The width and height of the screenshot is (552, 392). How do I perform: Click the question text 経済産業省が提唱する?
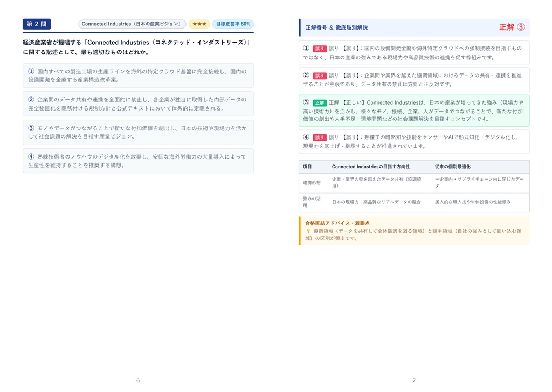[x=136, y=47]
